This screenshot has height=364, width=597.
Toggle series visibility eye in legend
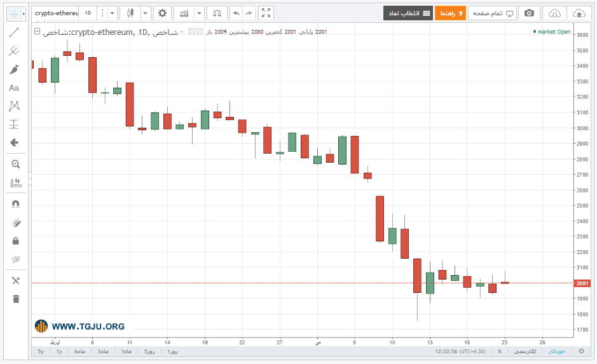tap(192, 32)
